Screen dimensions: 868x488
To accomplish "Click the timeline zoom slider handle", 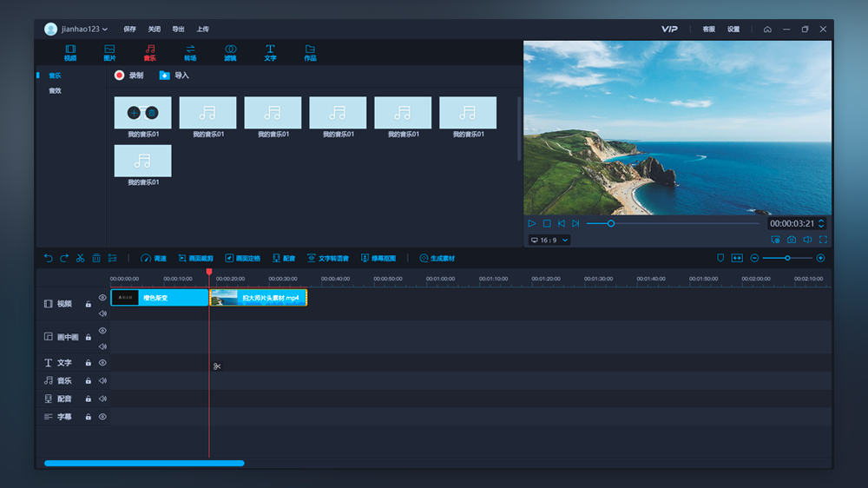I will click(x=787, y=258).
